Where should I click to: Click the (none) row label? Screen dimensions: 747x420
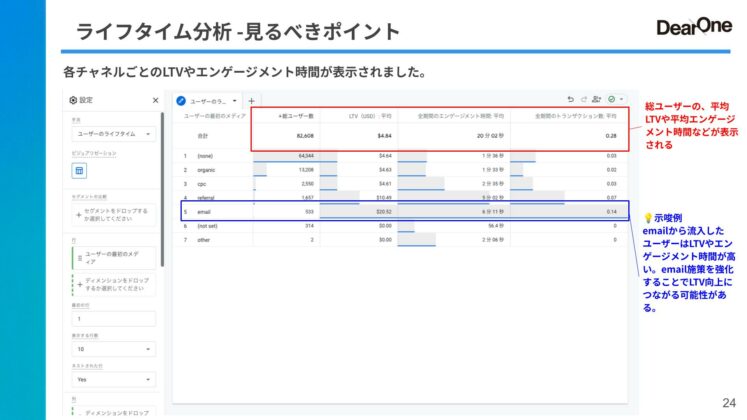pyautogui.click(x=205, y=156)
